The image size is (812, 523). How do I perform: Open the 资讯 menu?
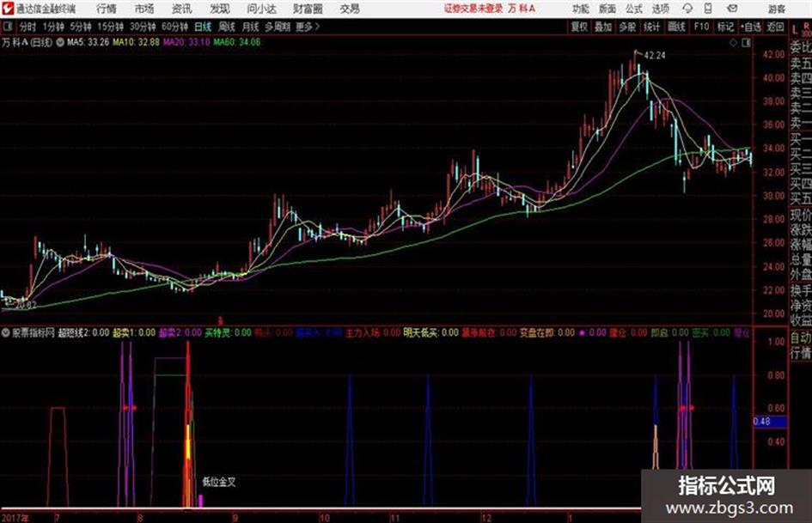click(x=182, y=9)
